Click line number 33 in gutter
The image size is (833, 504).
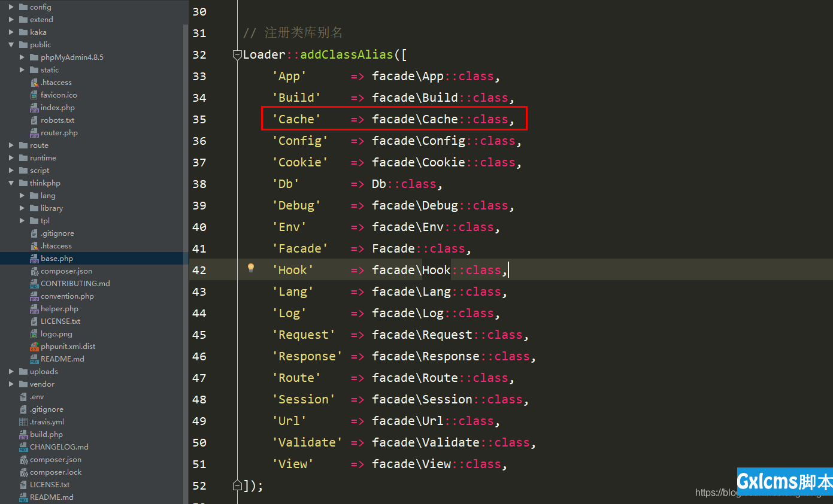pos(199,76)
